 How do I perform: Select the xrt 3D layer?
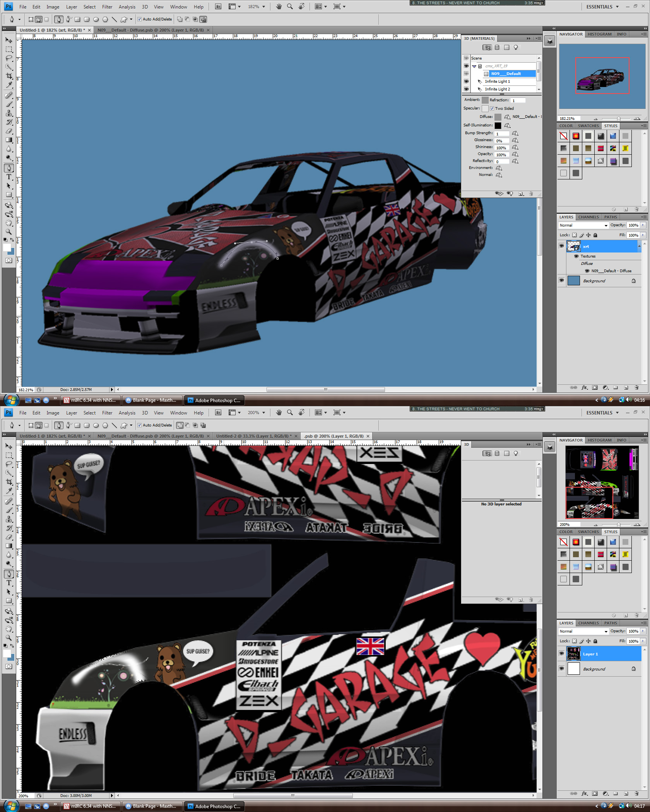click(604, 246)
